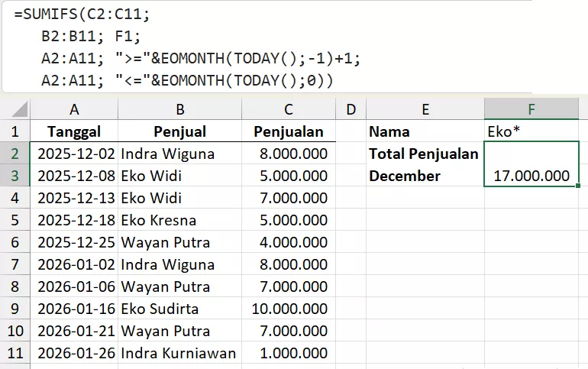Select Eko Widi in row 4
The image size is (588, 369).
pos(180,198)
